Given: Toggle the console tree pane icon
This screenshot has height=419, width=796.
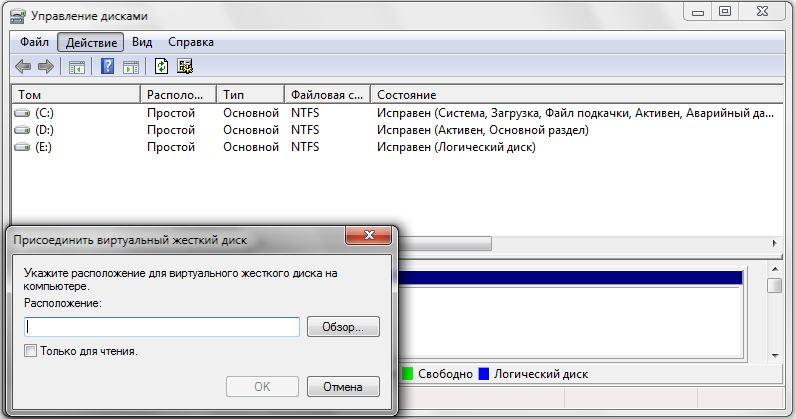Looking at the screenshot, I should [x=76, y=67].
